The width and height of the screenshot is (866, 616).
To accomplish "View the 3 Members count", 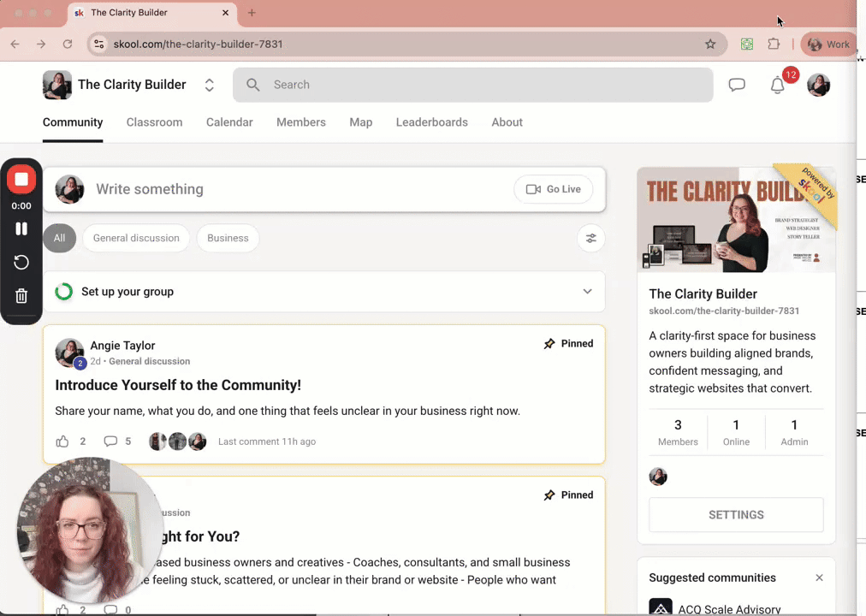I will 678,432.
